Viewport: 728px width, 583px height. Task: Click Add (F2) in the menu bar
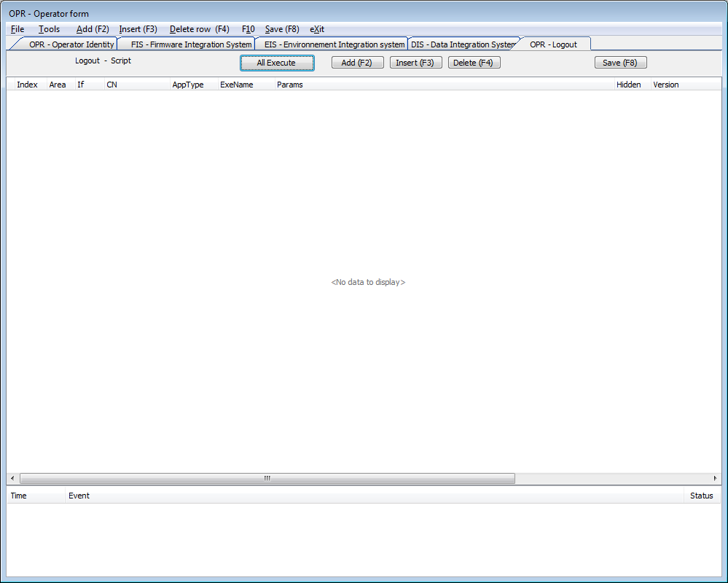tap(93, 29)
